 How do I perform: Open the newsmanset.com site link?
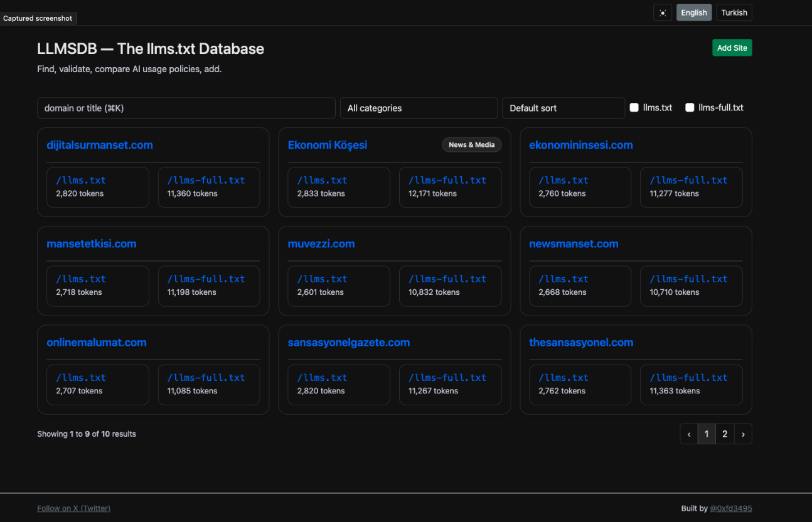pyautogui.click(x=574, y=243)
